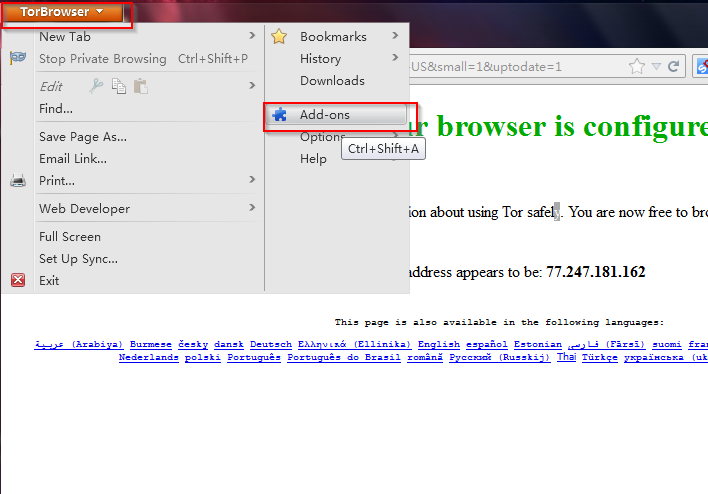The width and height of the screenshot is (708, 494).
Task: Click the bookmark star in the address bar
Action: 637,67
